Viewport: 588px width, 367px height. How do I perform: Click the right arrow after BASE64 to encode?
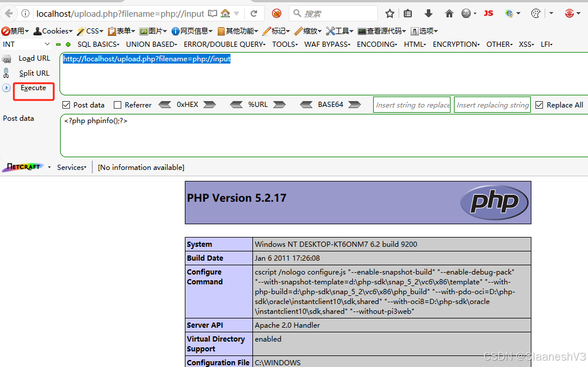(355, 105)
